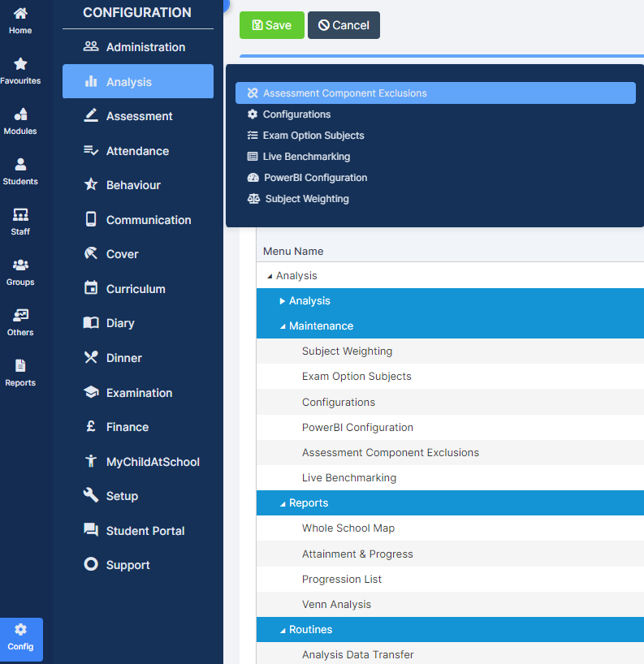
Task: Collapse the Maintenance tree node
Action: coord(283,326)
